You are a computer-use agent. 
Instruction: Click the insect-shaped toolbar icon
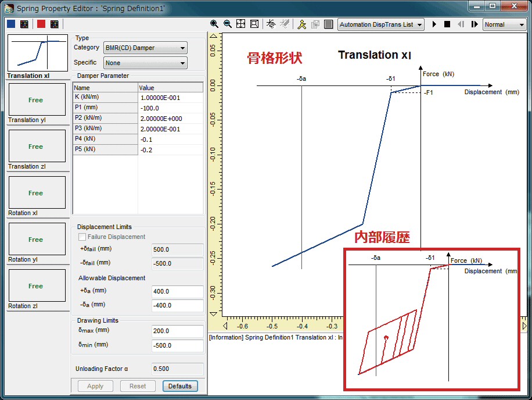[271, 24]
